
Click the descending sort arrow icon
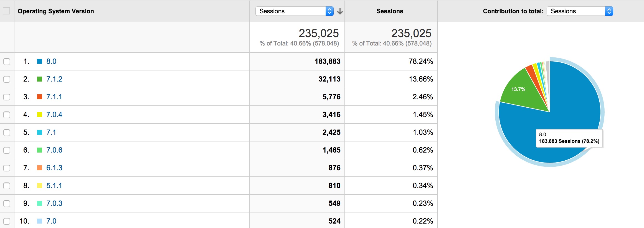click(340, 11)
